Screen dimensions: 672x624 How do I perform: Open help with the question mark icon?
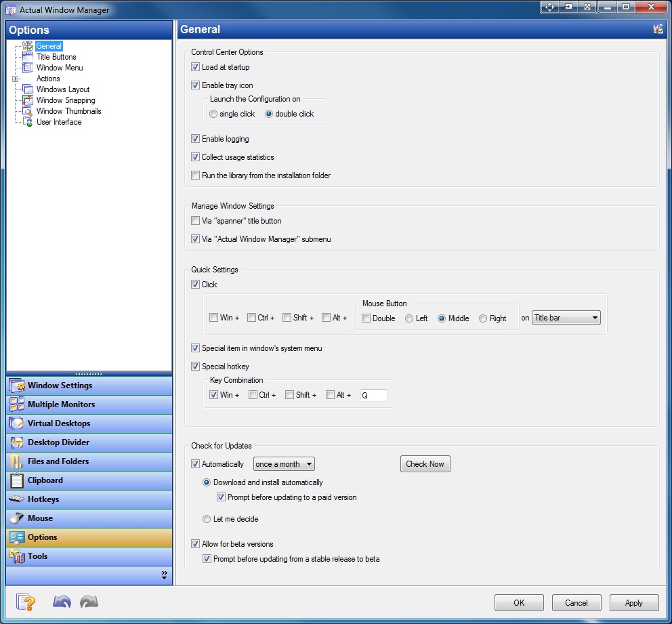[x=26, y=602]
